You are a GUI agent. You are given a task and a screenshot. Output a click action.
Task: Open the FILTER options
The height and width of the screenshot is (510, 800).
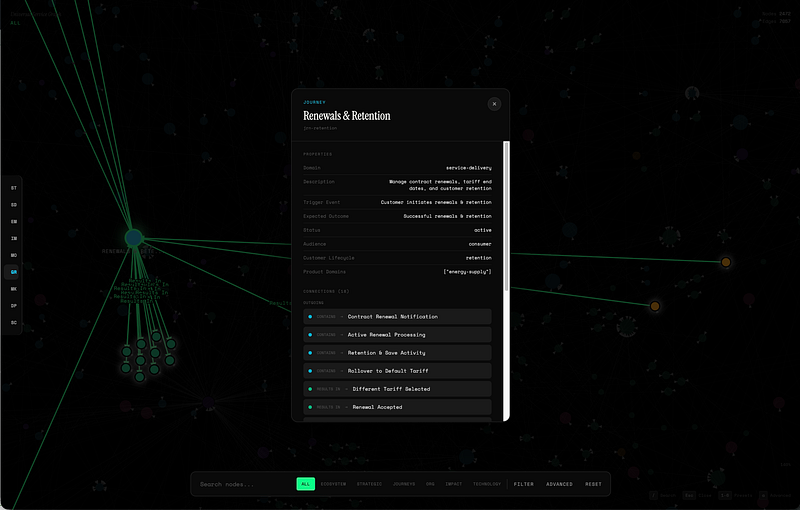click(523, 484)
